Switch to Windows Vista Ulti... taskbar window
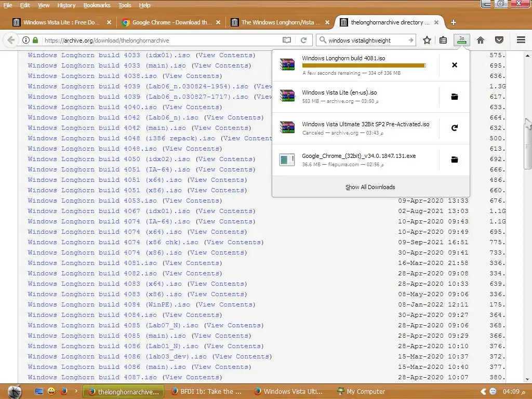Screen dimensions: 532x399 290,392
